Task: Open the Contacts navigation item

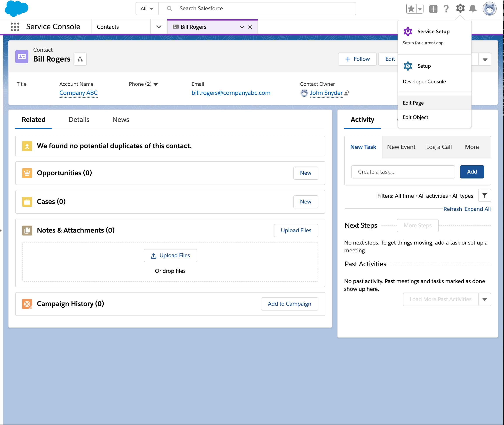Action: (x=108, y=27)
